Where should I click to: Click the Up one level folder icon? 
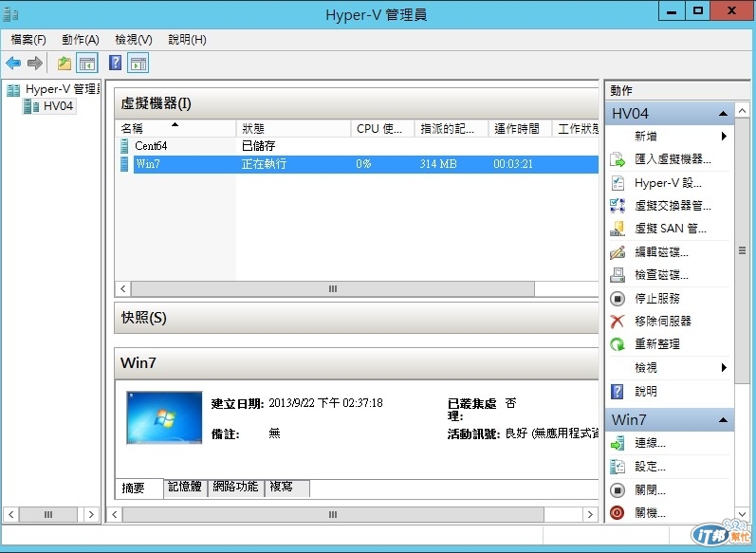pos(65,64)
